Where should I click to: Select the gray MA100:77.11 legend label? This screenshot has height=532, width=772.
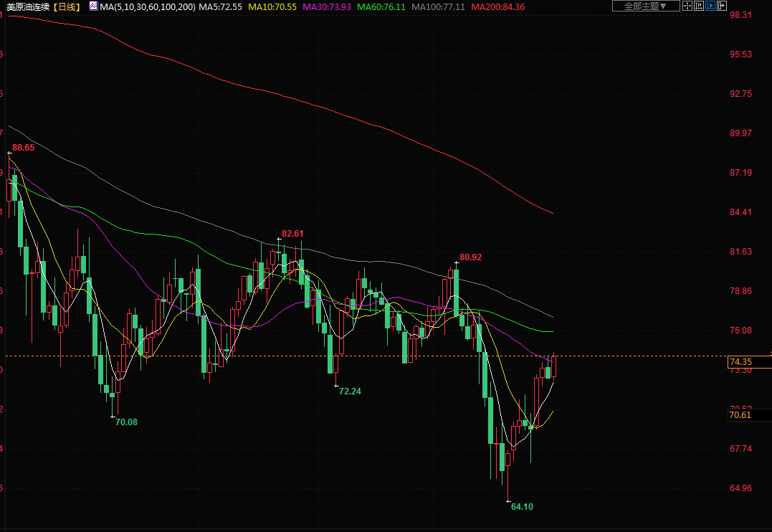pos(438,6)
